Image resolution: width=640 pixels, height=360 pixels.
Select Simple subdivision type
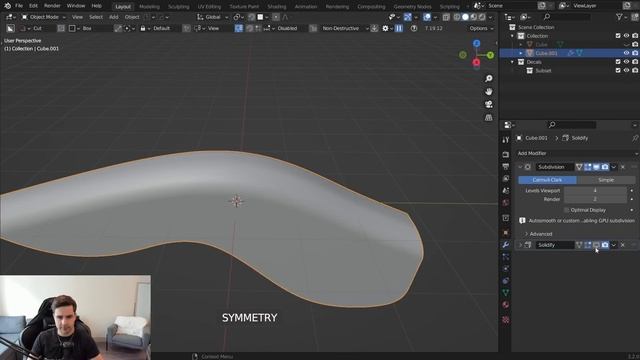(606, 180)
